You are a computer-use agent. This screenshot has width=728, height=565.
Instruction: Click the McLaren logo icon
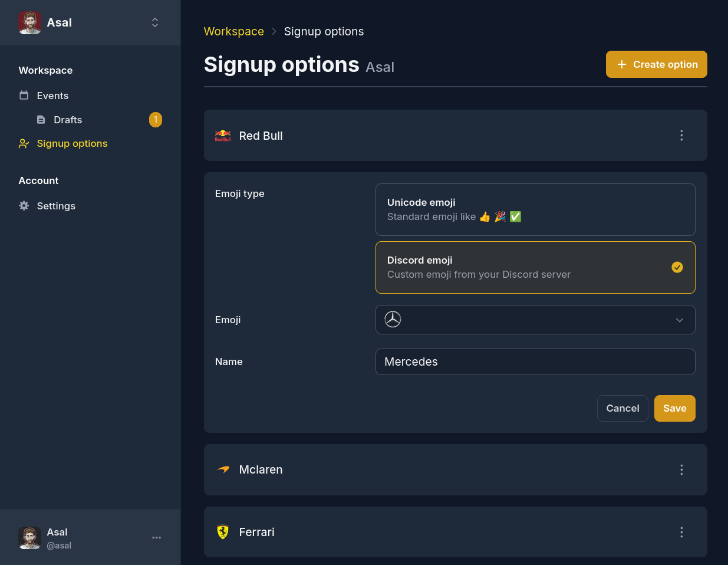pos(223,469)
